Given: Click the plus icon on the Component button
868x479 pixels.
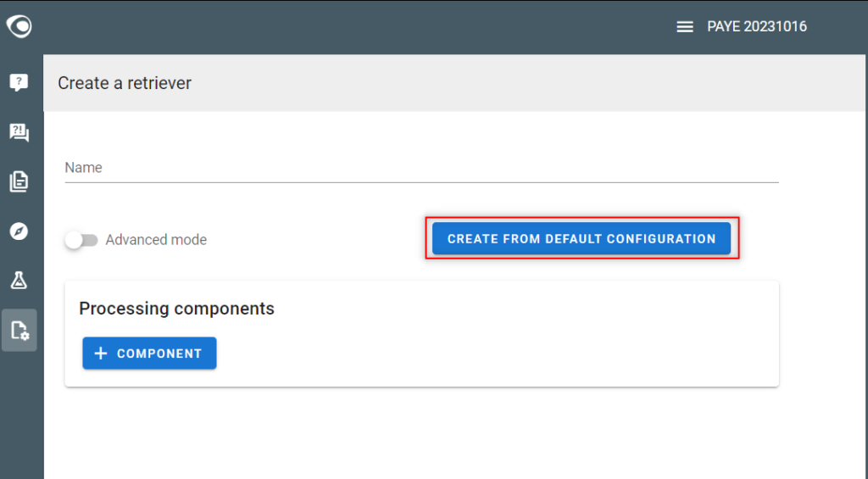Looking at the screenshot, I should 101,354.
